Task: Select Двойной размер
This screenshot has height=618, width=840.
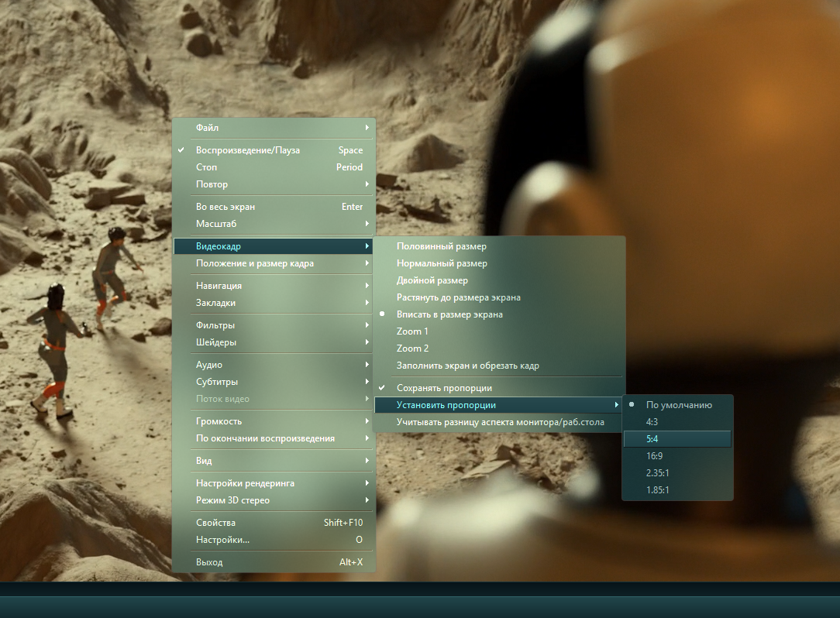Action: tap(499, 280)
